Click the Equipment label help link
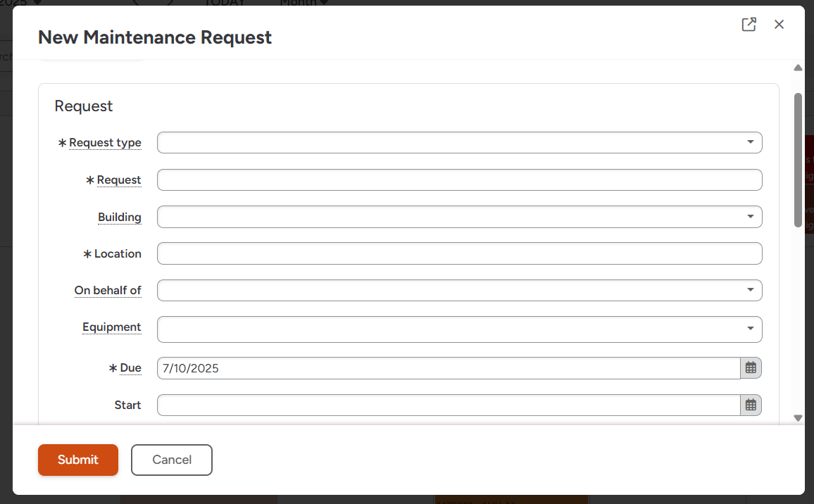Viewport: 814px width, 504px height. (112, 327)
